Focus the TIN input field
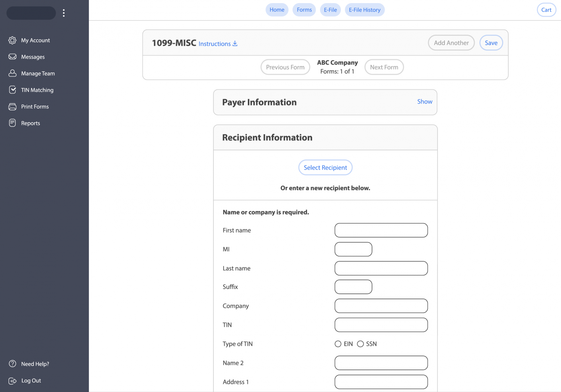 tap(381, 325)
